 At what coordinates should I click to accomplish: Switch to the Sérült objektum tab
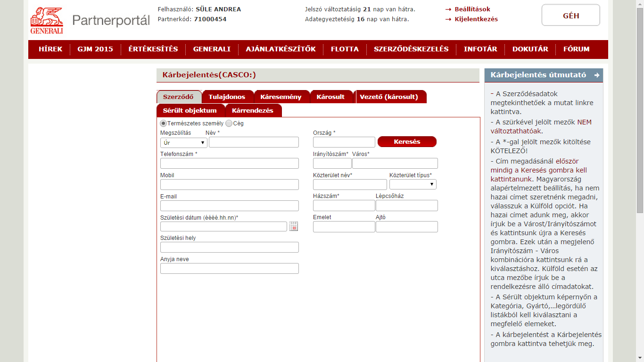pos(190,110)
